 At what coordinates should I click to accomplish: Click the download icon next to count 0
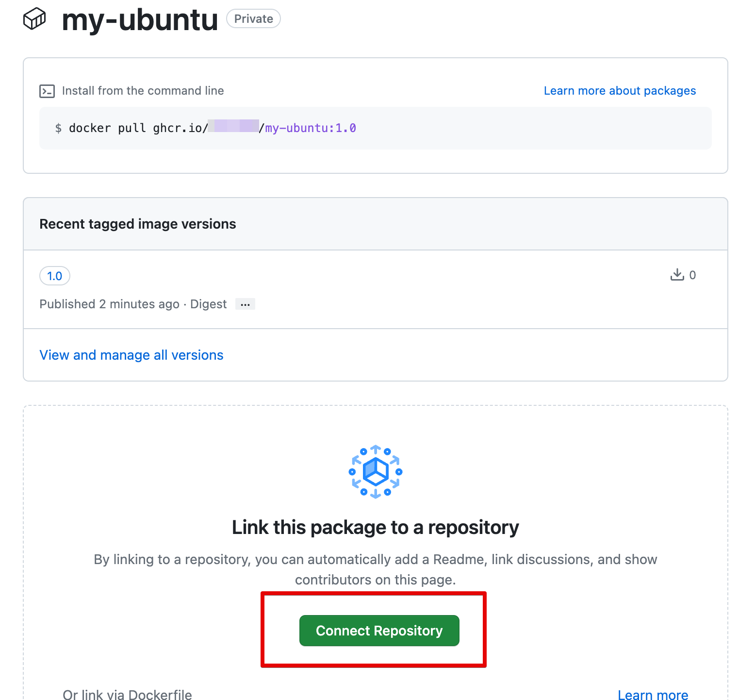pos(676,275)
